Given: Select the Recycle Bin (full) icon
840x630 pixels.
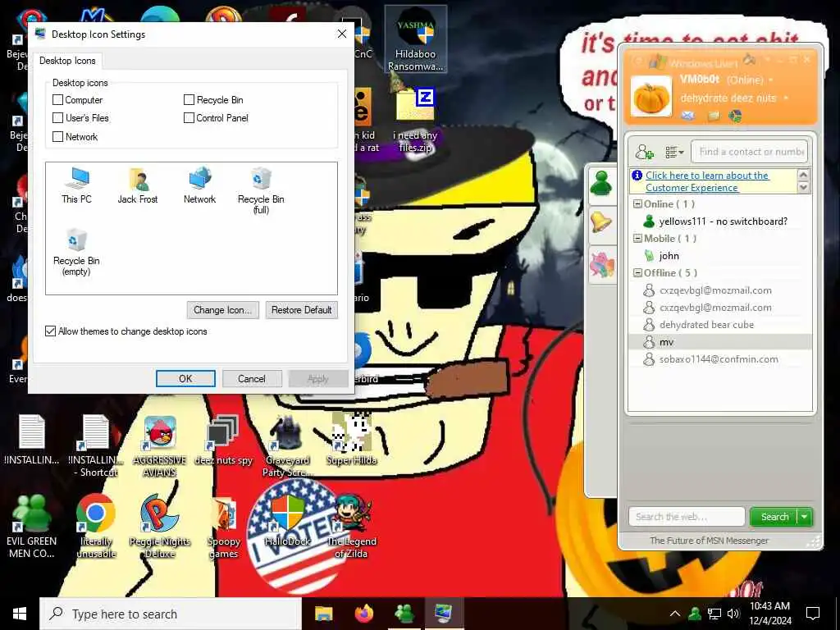Looking at the screenshot, I should [x=261, y=190].
